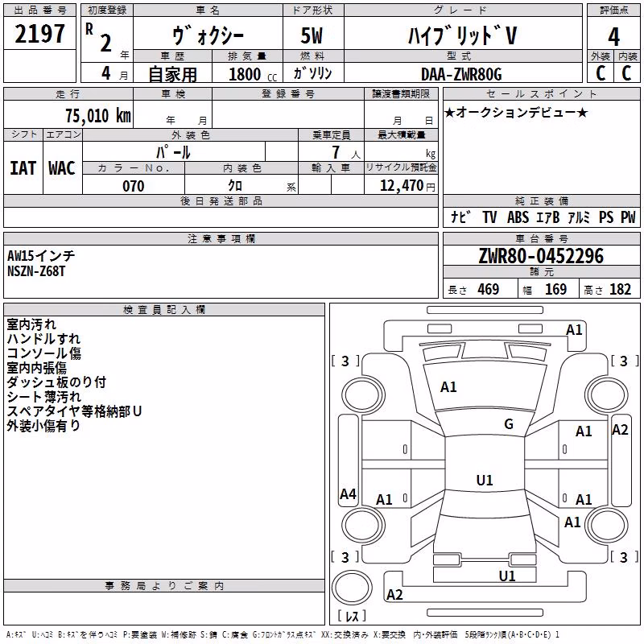Select the interior color クロ
Image resolution: width=644 pixels, height=644 pixels.
click(x=235, y=186)
